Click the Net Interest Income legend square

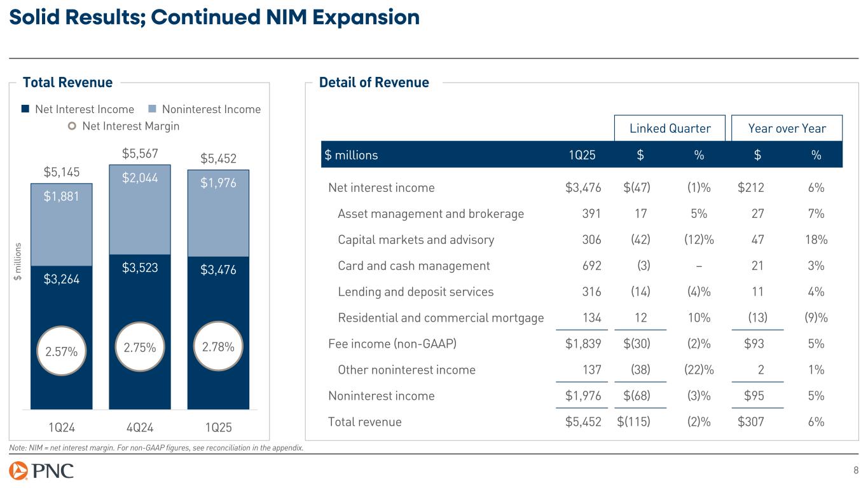pyautogui.click(x=25, y=109)
